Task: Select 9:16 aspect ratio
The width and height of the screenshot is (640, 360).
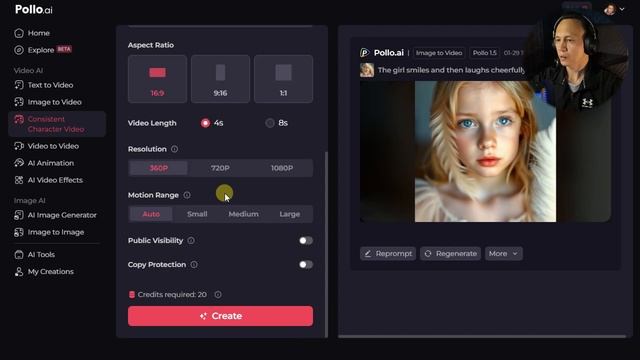Action: pyautogui.click(x=220, y=79)
